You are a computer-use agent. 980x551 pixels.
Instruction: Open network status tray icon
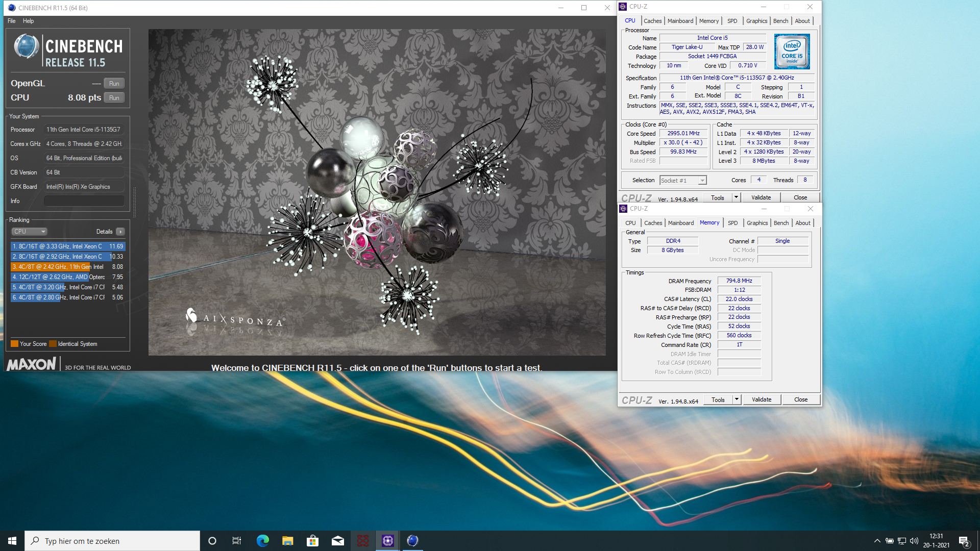[x=901, y=541]
